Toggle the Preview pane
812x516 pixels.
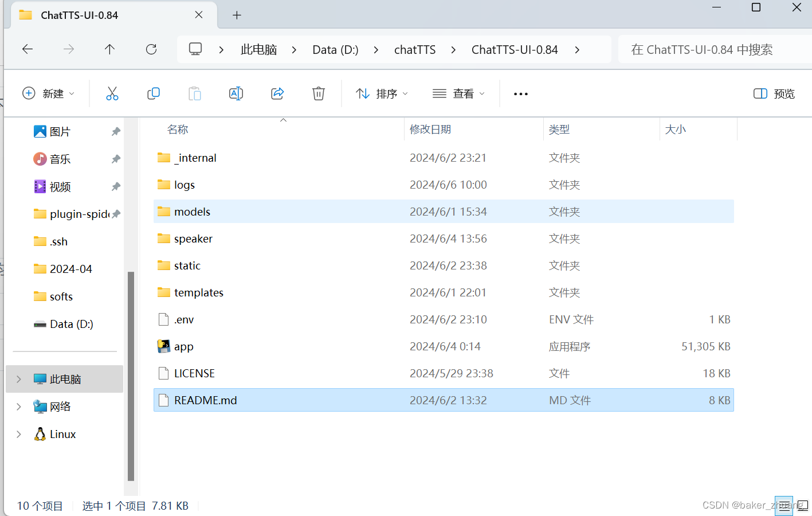774,93
